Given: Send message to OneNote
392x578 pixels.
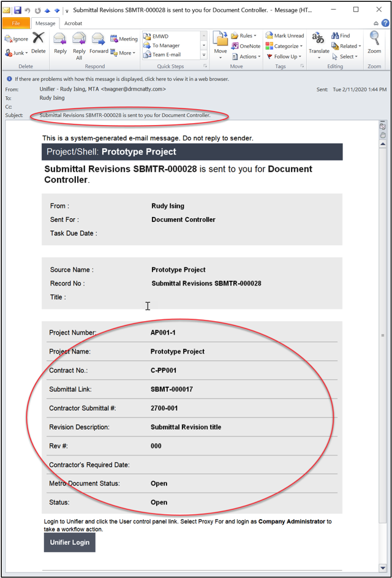Looking at the screenshot, I should click(x=246, y=46).
